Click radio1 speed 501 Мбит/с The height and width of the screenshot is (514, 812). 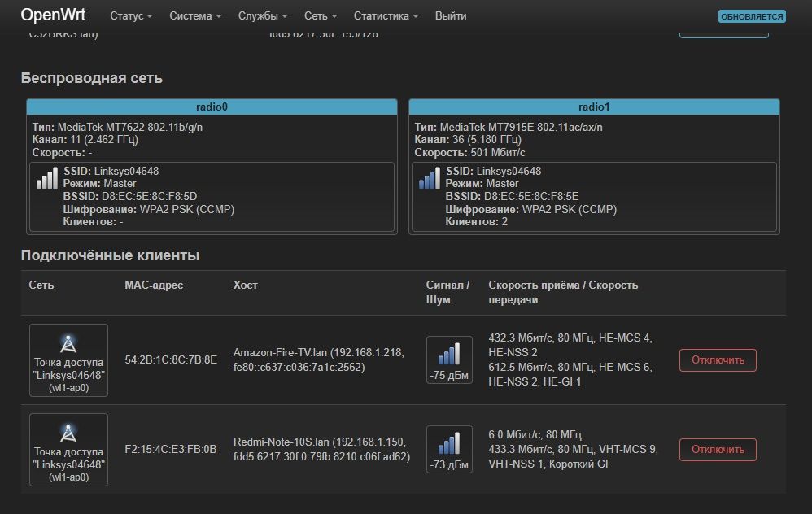point(498,153)
